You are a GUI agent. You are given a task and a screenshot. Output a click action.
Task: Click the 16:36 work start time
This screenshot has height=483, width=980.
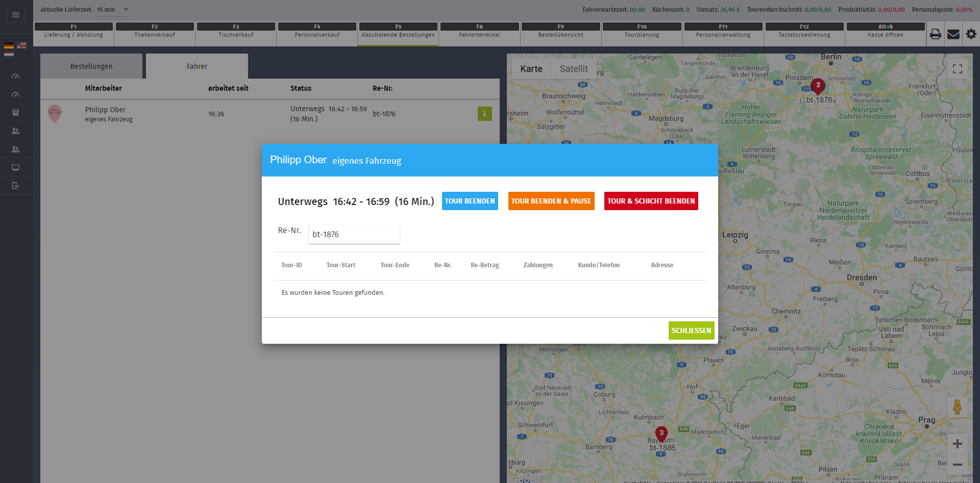[x=216, y=114]
